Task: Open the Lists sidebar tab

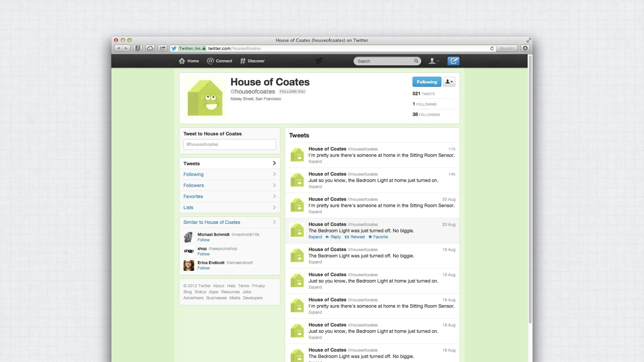Action: tap(230, 207)
